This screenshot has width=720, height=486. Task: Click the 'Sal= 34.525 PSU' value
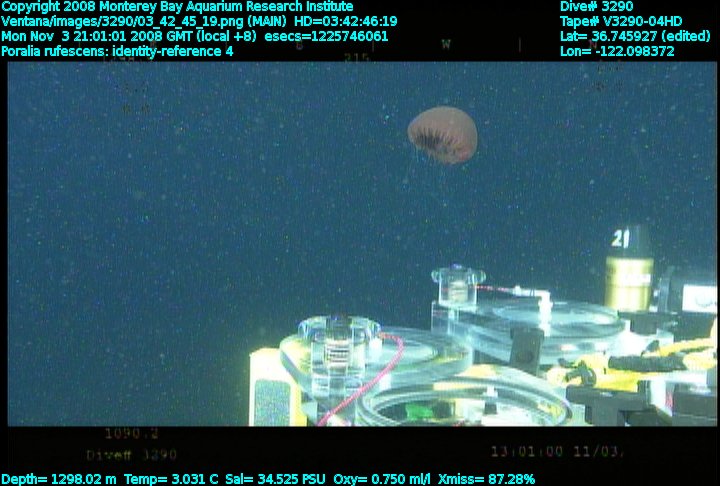[x=276, y=479]
